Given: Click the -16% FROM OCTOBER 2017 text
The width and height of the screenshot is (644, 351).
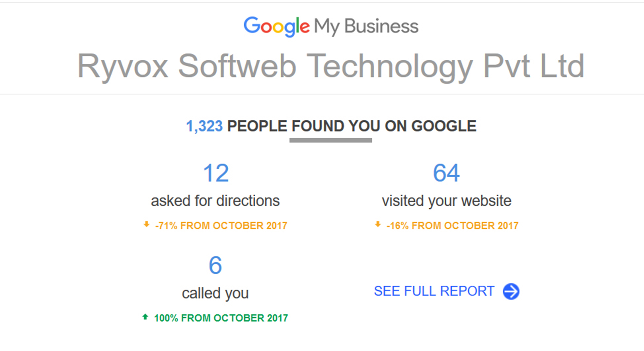Looking at the screenshot, I should click(x=452, y=226).
